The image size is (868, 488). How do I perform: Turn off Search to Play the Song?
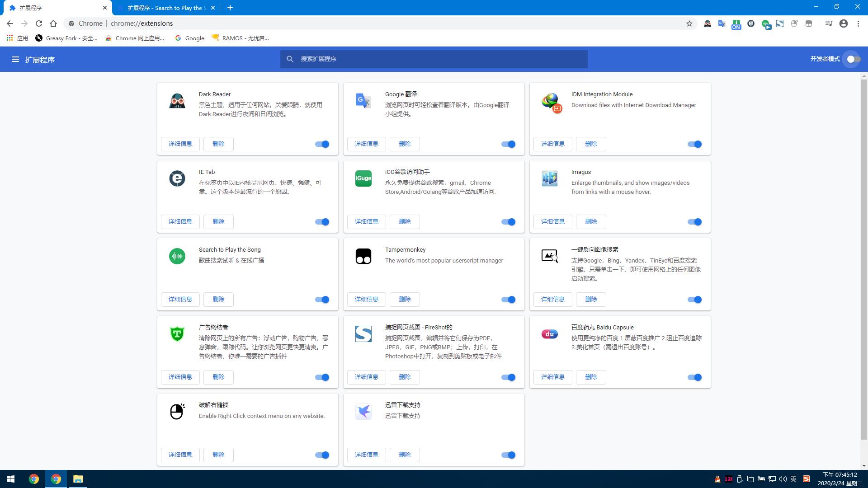point(322,300)
